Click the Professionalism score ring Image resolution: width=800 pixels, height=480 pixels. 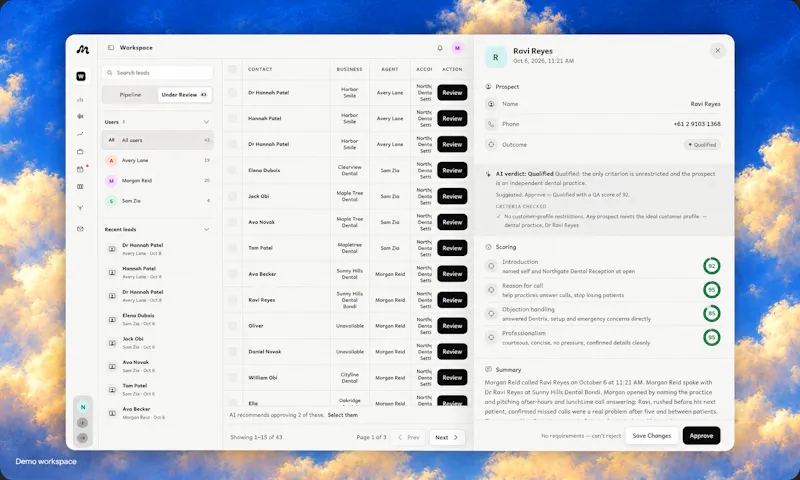(711, 337)
